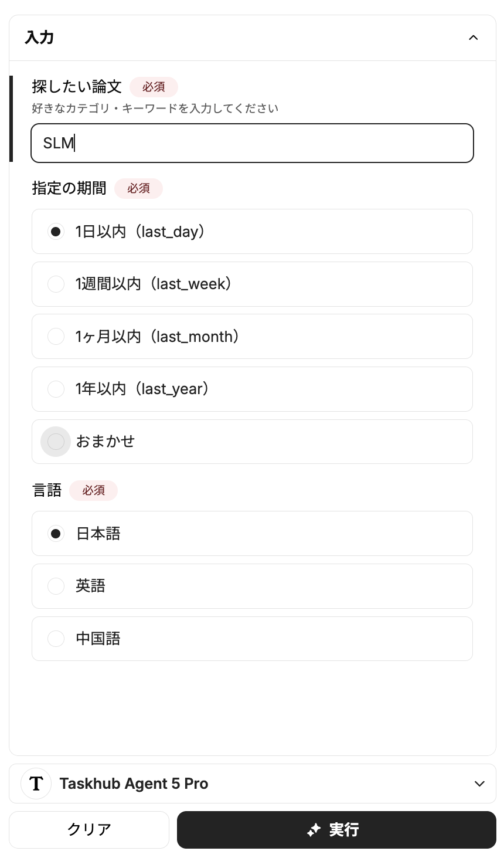
Task: Choose the 1ヶ月以内 (last_month) period
Action: (x=56, y=337)
